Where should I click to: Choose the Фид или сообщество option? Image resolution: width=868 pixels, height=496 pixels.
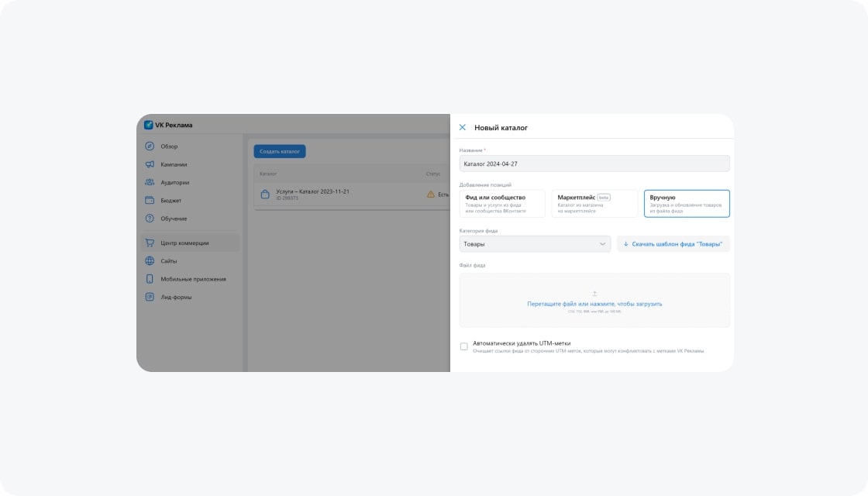tap(502, 204)
